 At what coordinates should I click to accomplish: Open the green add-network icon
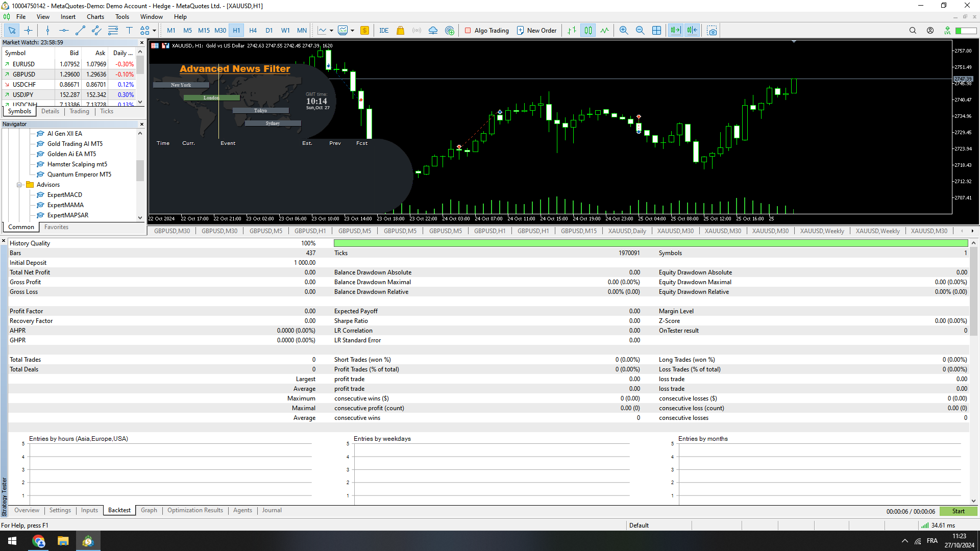(x=450, y=31)
